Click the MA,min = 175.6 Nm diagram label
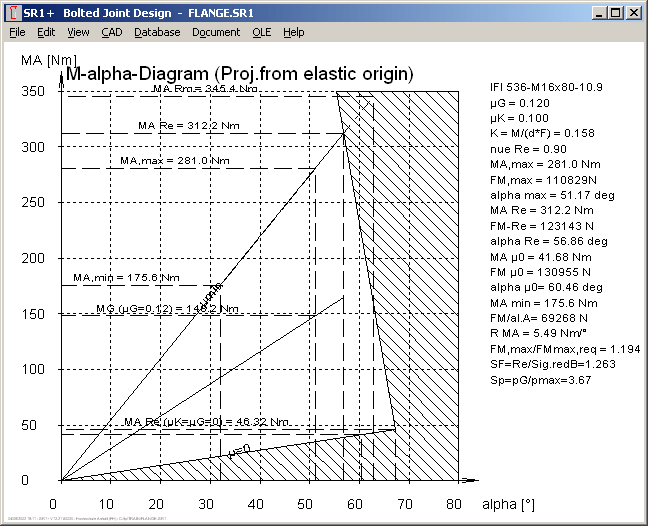648x526 pixels. pyautogui.click(x=115, y=277)
